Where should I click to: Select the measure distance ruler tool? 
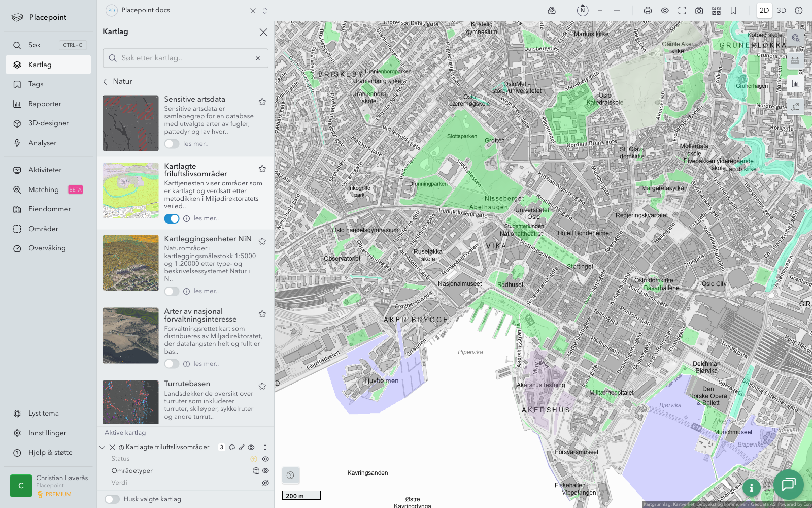(x=795, y=60)
